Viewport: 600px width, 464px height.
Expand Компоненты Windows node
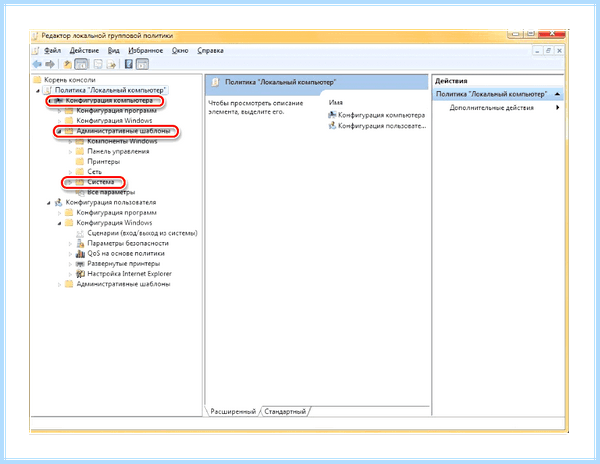[70, 142]
